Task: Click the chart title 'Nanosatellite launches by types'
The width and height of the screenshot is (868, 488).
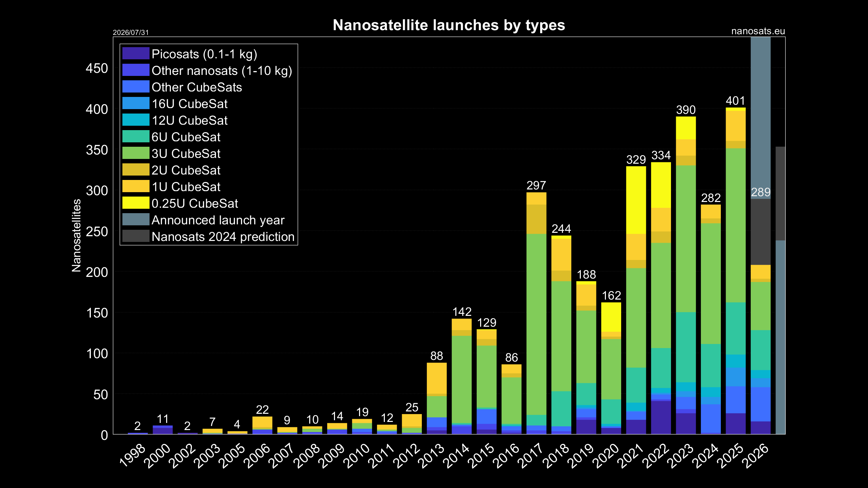Action: (x=449, y=25)
